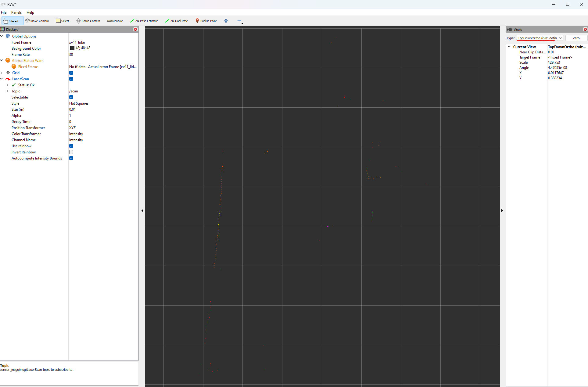Image resolution: width=588 pixels, height=387 pixels.
Task: Collapse the Global Status Warn node
Action: pyautogui.click(x=2, y=60)
